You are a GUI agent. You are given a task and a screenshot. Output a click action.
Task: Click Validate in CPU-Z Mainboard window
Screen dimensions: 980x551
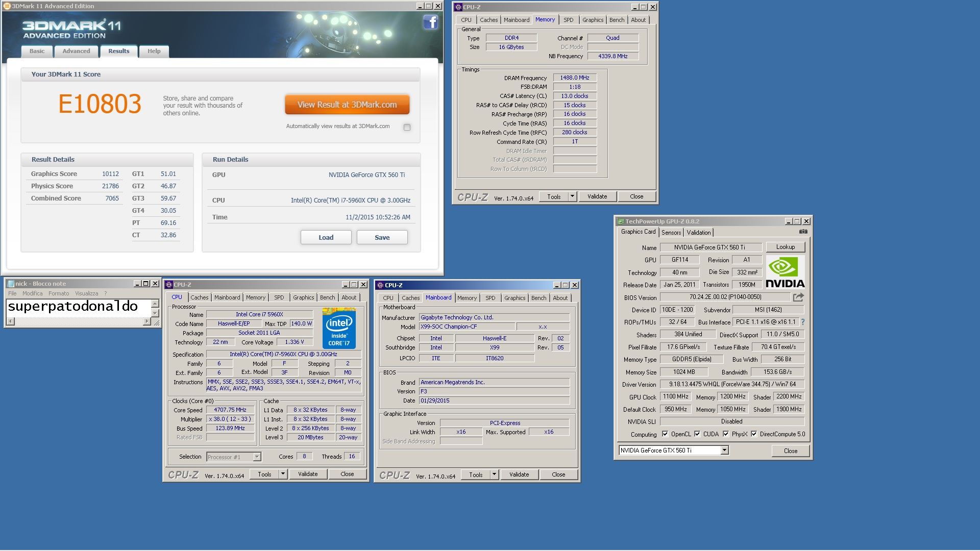pos(519,474)
